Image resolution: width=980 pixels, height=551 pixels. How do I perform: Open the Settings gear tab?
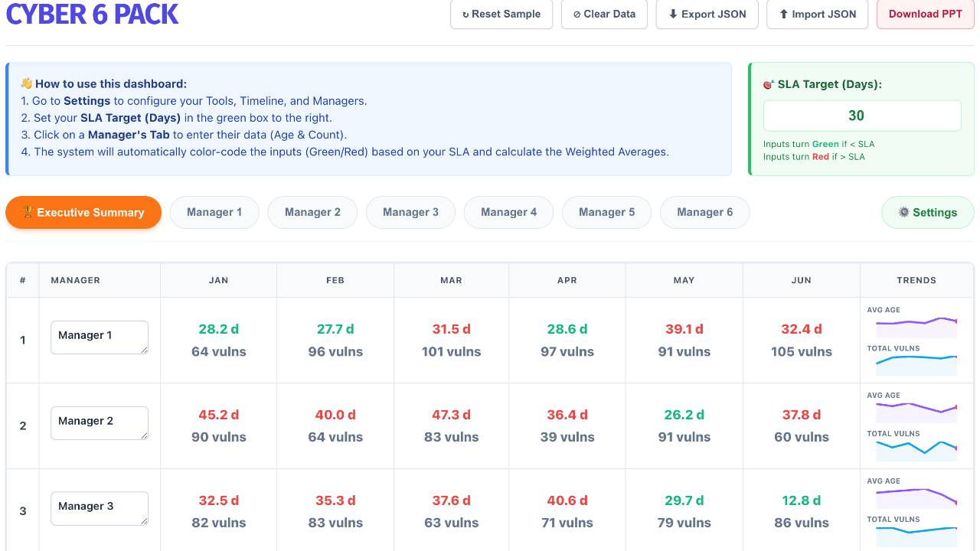pos(928,213)
